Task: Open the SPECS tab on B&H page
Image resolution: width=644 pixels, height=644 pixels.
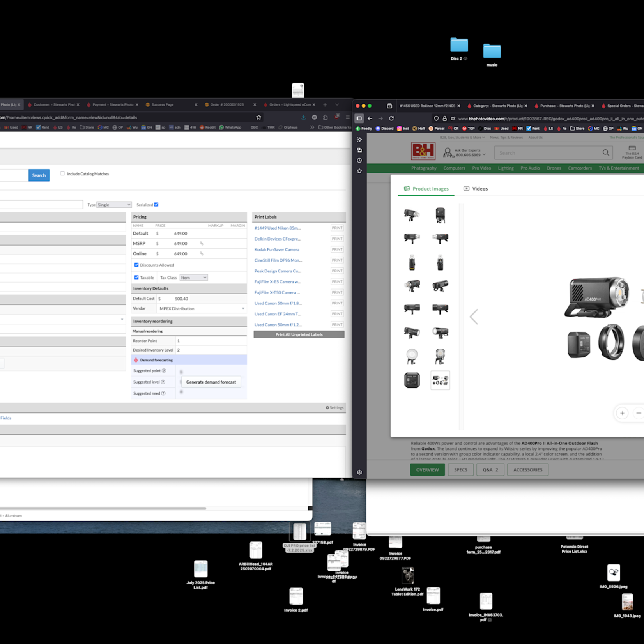Action: tap(460, 470)
